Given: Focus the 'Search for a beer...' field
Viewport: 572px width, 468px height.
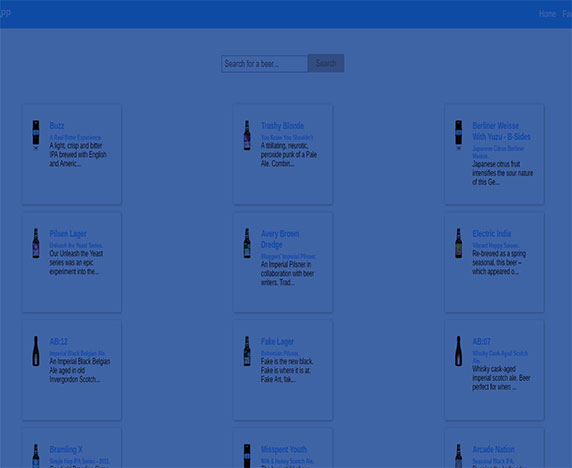Looking at the screenshot, I should pyautogui.click(x=264, y=64).
